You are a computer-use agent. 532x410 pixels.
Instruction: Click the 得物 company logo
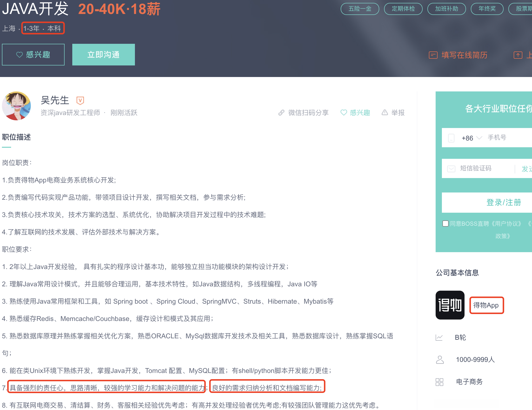tap(450, 305)
